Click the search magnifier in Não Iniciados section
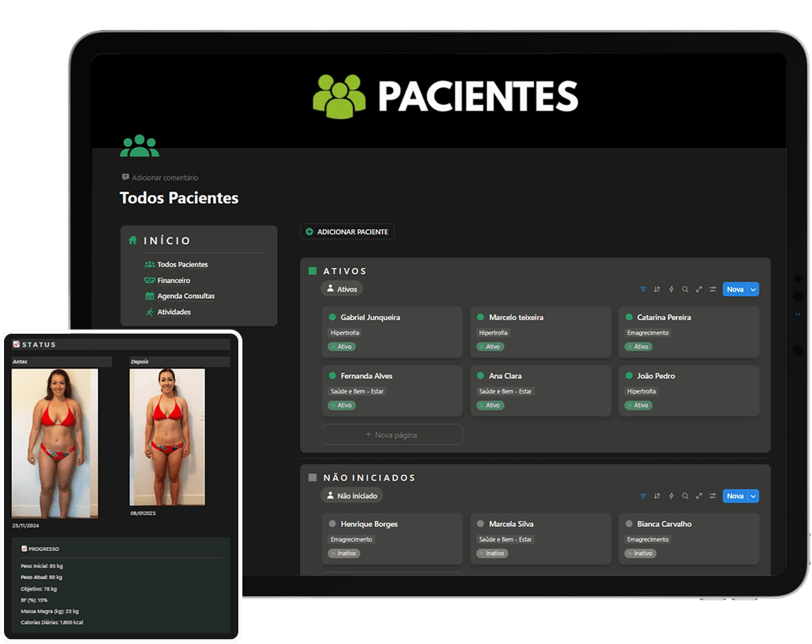812x644 pixels. coord(685,496)
